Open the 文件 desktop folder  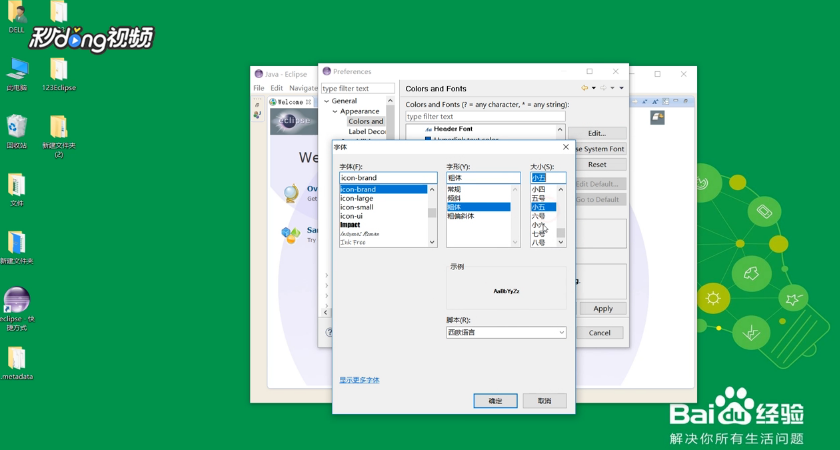click(x=17, y=190)
